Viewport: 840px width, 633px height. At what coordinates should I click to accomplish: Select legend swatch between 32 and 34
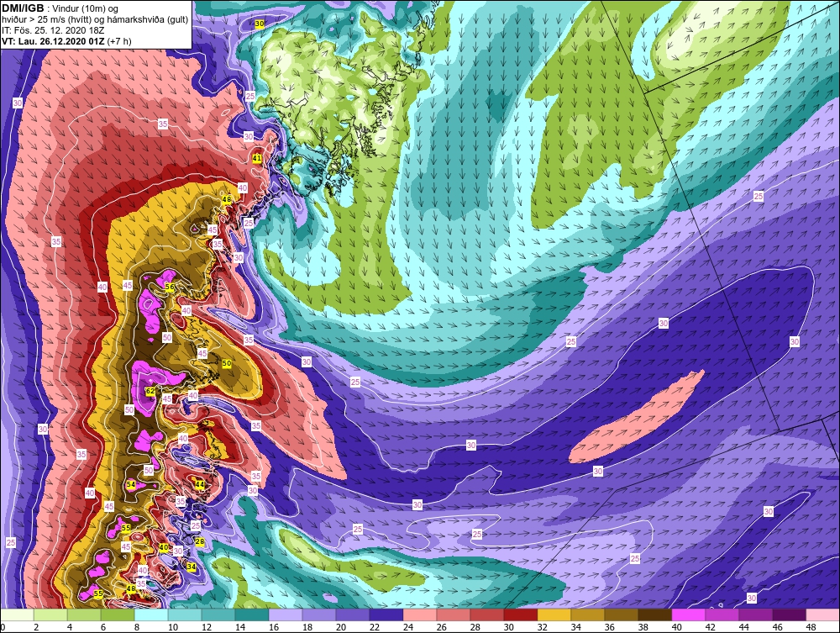[x=554, y=615]
